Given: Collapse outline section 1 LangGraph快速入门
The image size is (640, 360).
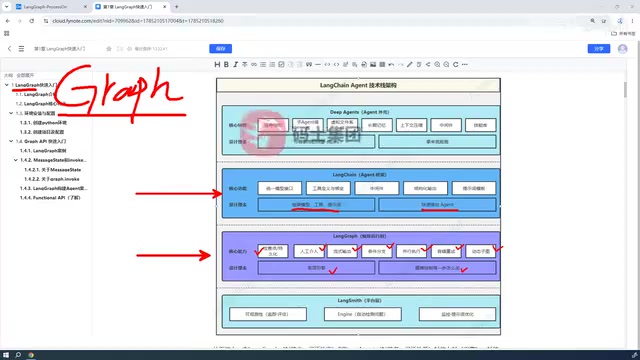Looking at the screenshot, I should 7,85.
